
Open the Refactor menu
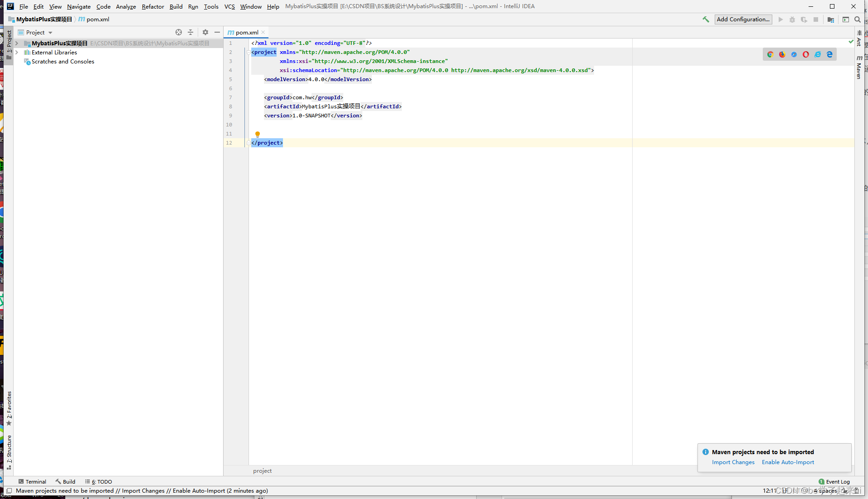pyautogui.click(x=153, y=6)
